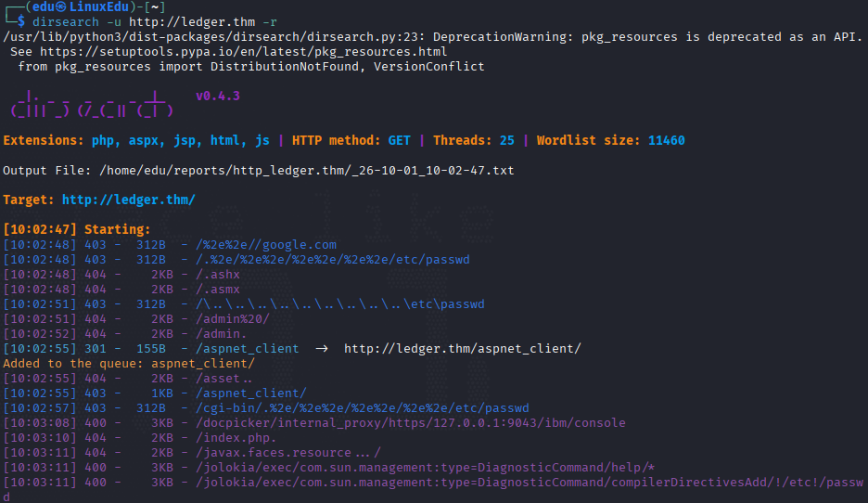Screen dimensions: 868x503
Task: Click the /index.php. result path
Action: [x=236, y=438]
